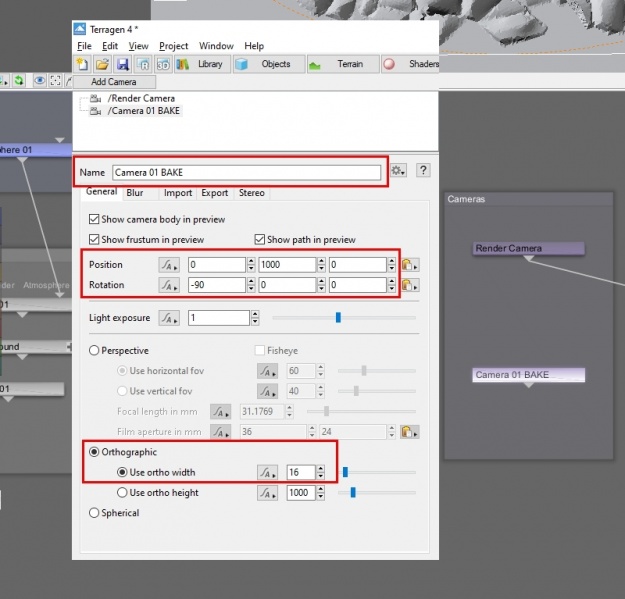Toggle Show path in preview checkbox
Screen dimensions: 625x599
259,240
